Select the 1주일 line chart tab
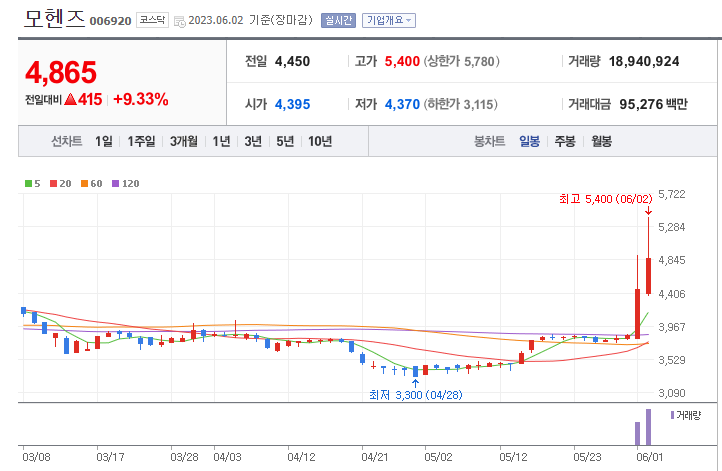 tap(141, 141)
